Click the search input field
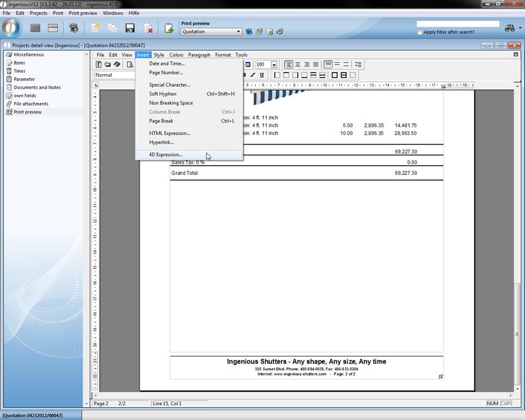525x420 pixels. (457, 24)
